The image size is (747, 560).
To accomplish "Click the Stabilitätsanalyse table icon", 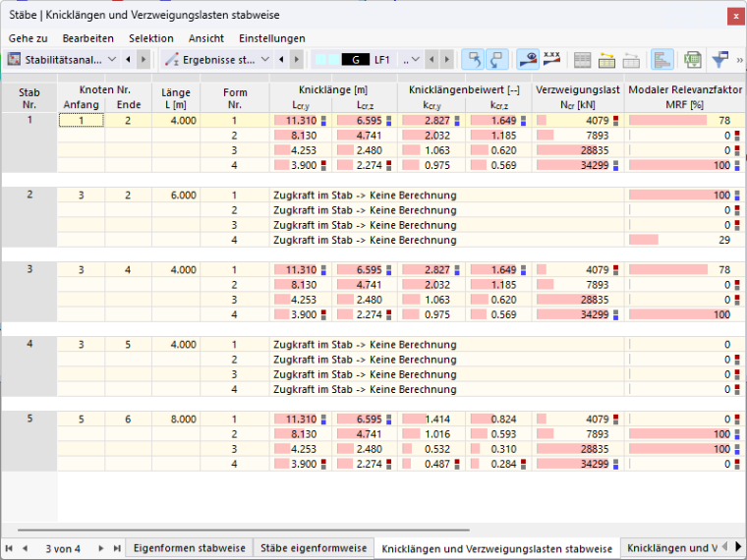I will 15,60.
